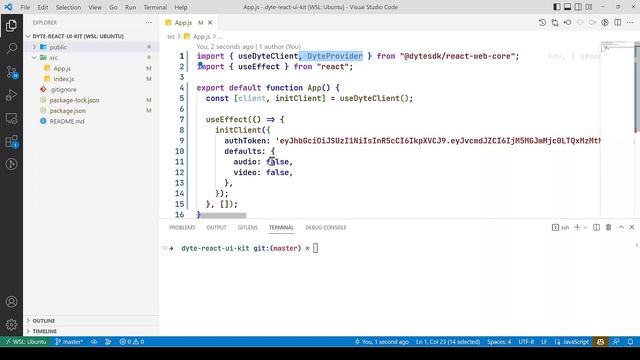Open package.json in the file explorer
The width and height of the screenshot is (640, 360).
tap(67, 111)
